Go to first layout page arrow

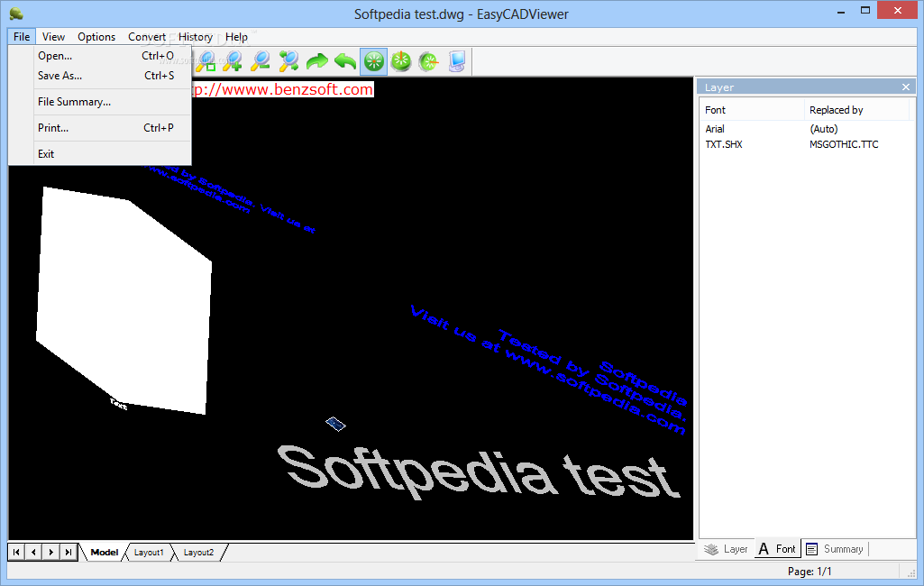pos(16,553)
